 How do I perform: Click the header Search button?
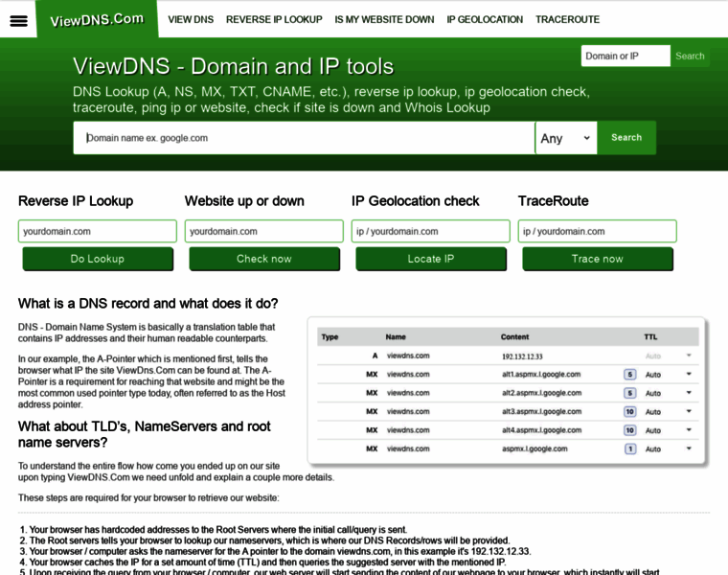point(690,56)
